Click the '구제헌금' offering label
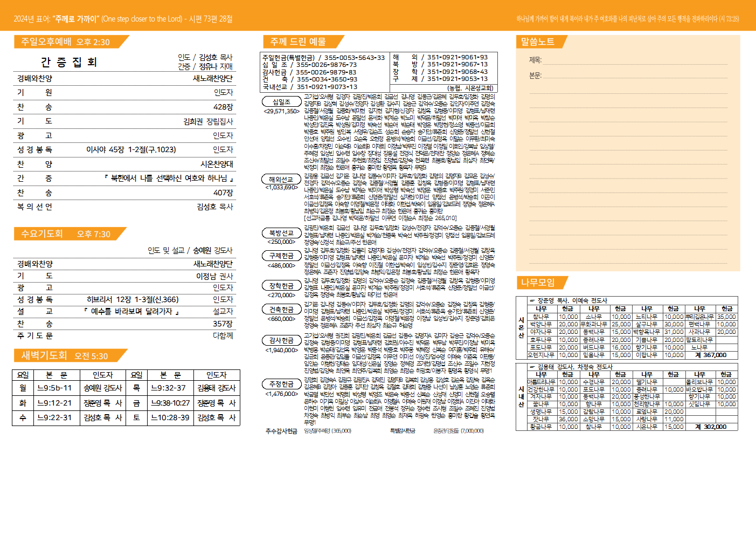 (281, 256)
